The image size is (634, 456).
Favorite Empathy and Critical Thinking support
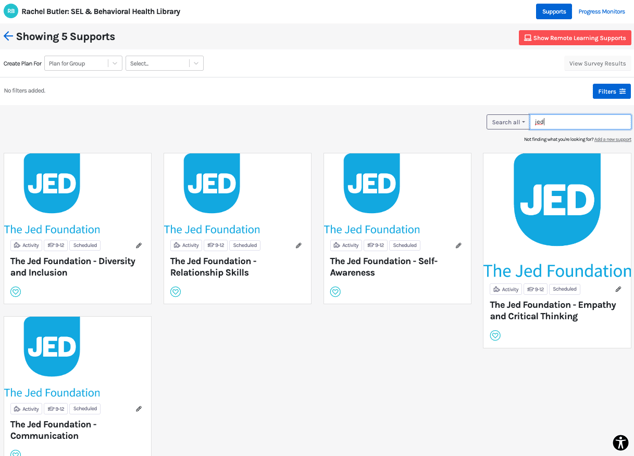click(x=495, y=335)
